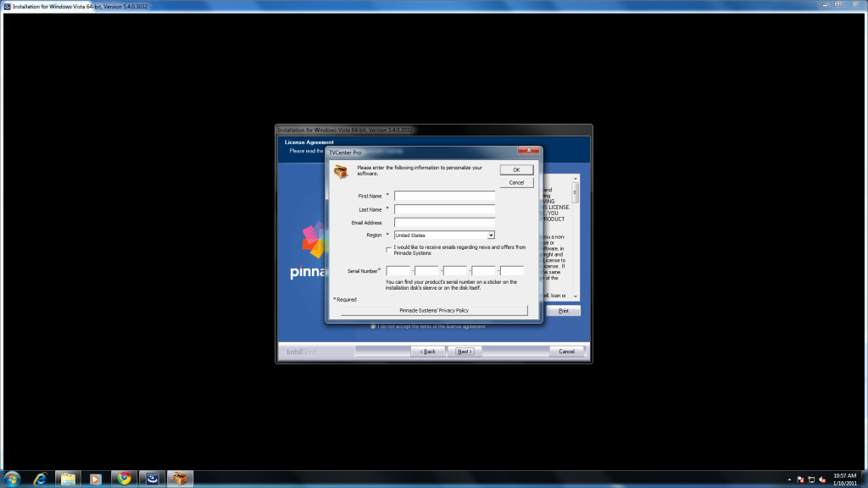Close the TVCenter Pro dialog
This screenshot has height=488, width=868.
coord(529,151)
